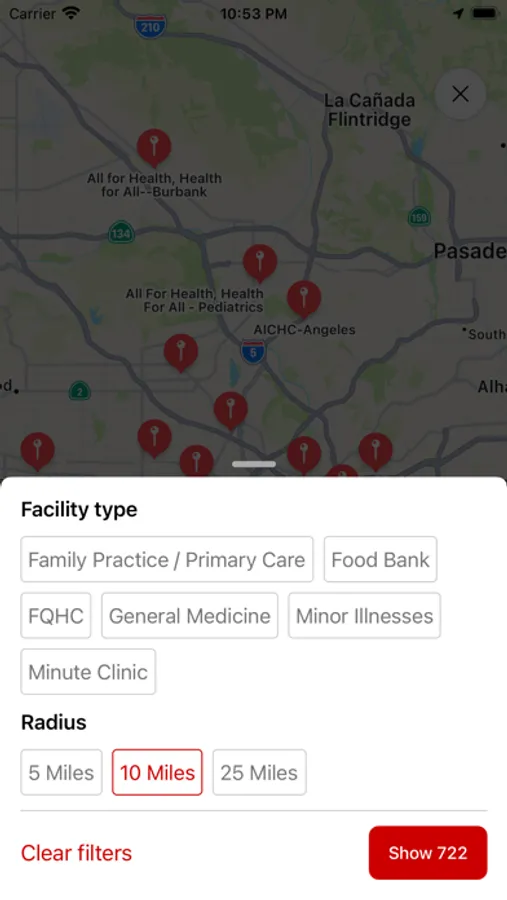
Task: Choose the 5 Miles radius
Action: tap(61, 773)
